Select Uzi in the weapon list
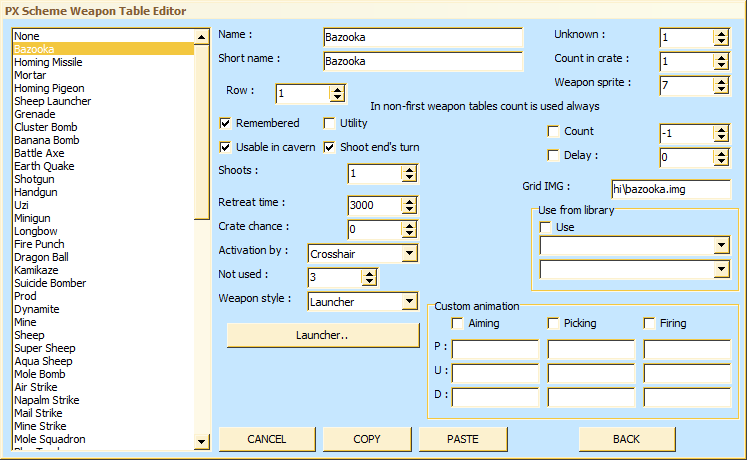The width and height of the screenshot is (747, 460). pos(103,205)
